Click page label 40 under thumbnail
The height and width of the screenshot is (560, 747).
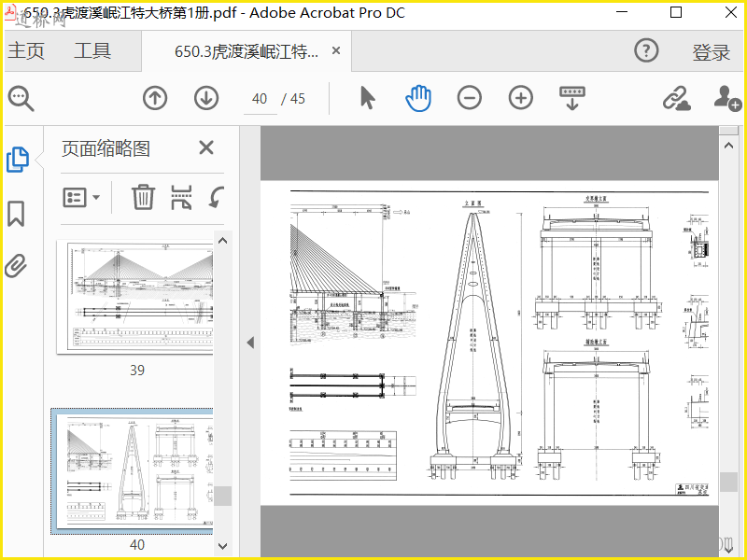pyautogui.click(x=137, y=545)
